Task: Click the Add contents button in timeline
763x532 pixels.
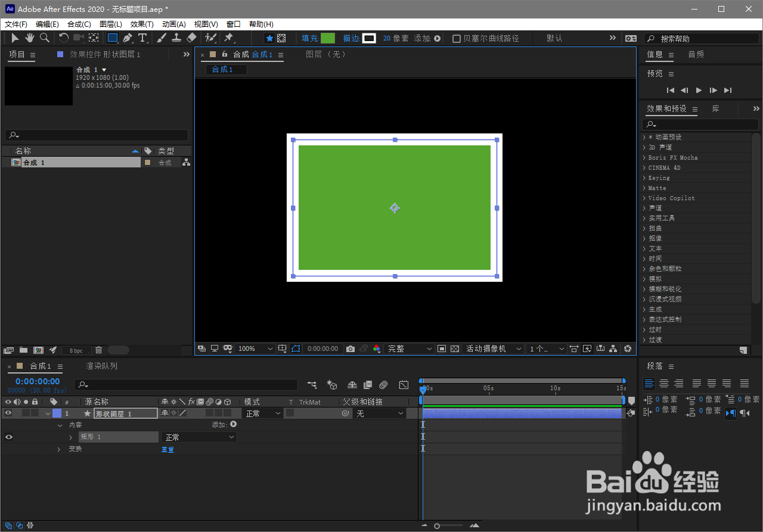Action: click(233, 425)
